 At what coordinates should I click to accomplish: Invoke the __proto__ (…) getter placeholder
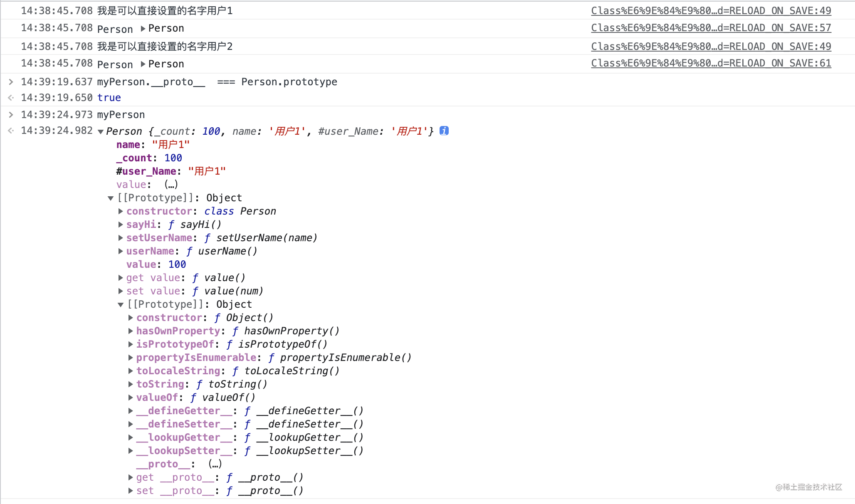pos(215,464)
